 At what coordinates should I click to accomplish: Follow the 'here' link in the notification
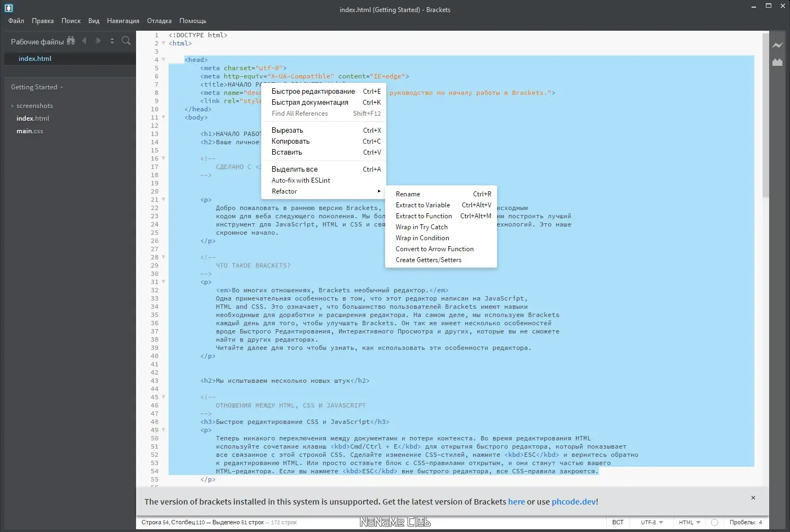tap(516, 502)
